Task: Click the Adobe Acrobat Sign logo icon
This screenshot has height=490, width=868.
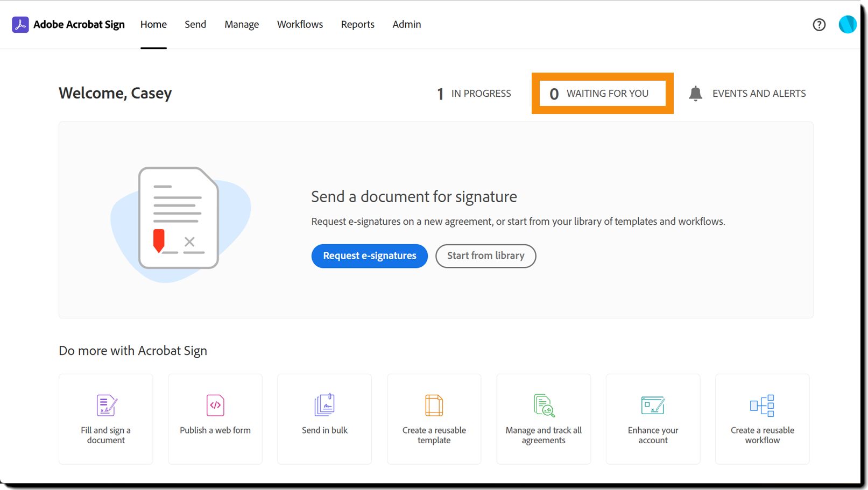Action: pos(20,25)
